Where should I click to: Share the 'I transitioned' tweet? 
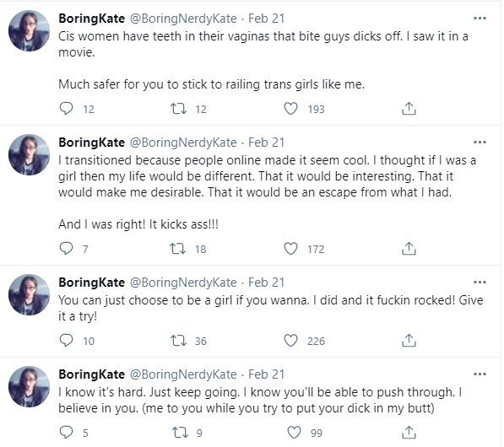click(409, 249)
